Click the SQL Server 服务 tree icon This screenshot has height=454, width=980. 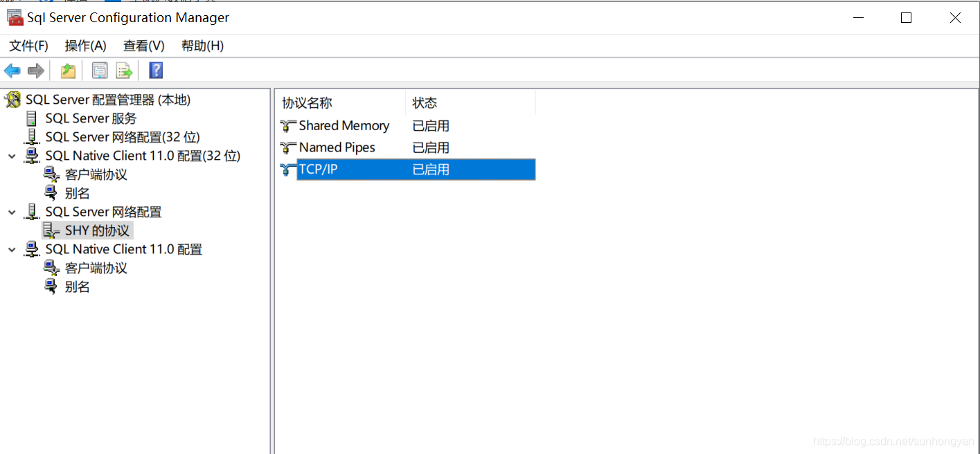[x=31, y=119]
